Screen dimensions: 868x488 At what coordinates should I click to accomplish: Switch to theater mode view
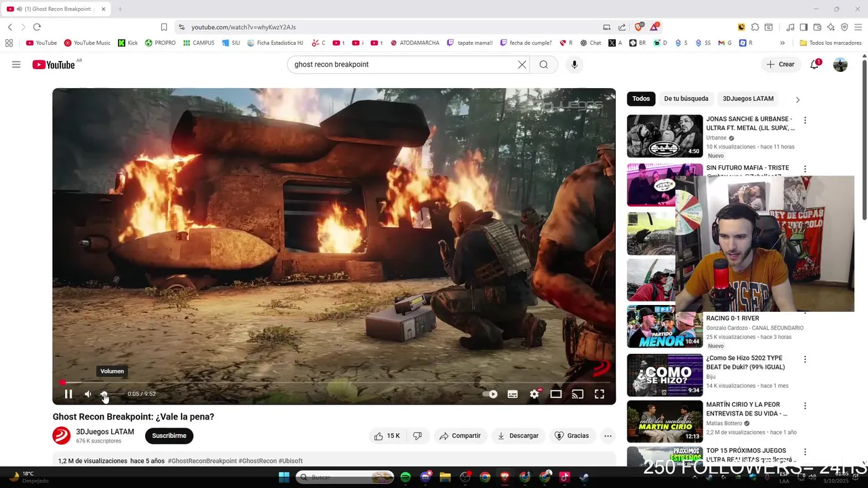[x=556, y=394]
